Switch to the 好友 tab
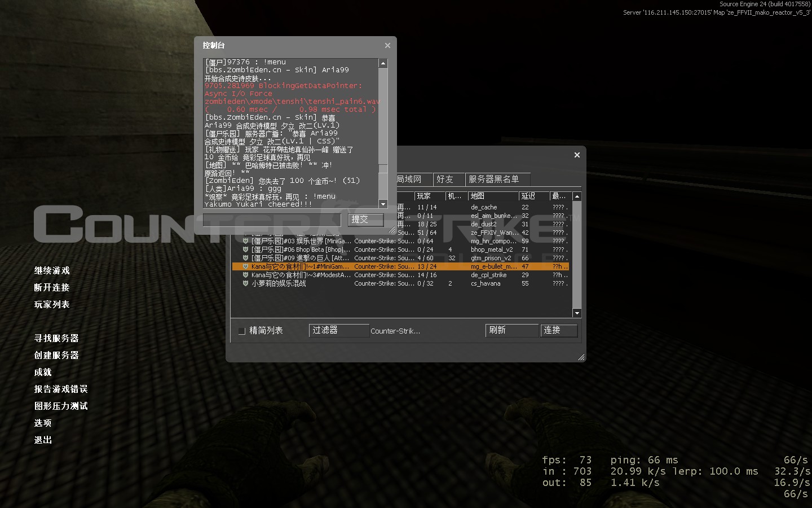The width and height of the screenshot is (812, 508). (448, 179)
